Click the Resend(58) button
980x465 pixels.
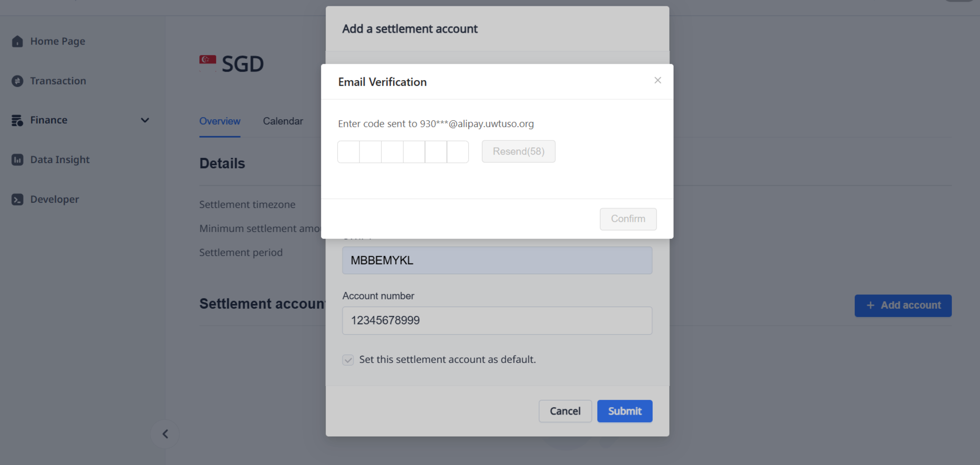point(518,151)
